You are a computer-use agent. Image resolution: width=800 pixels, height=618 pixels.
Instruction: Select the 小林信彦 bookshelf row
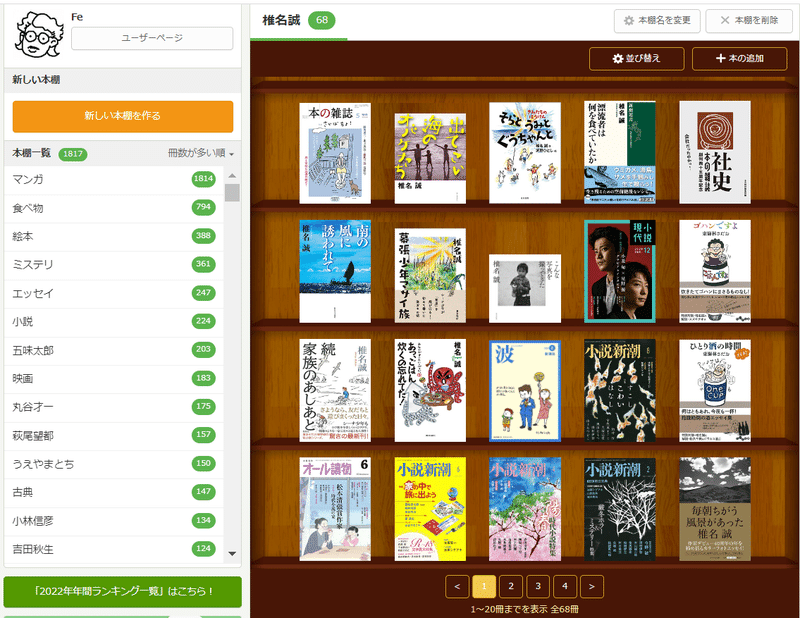[x=114, y=521]
